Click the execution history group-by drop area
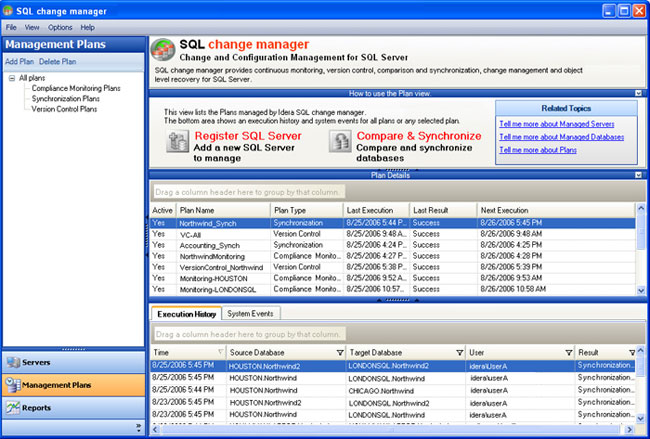650x439 pixels. 248,334
